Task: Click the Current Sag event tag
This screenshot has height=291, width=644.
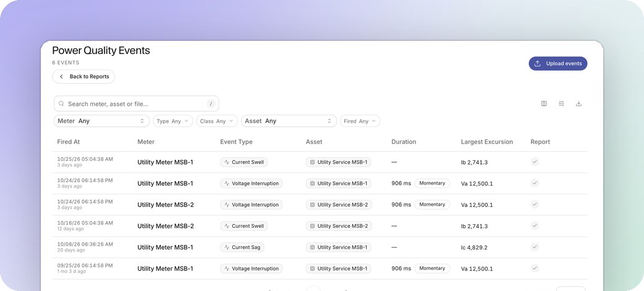Action: (242, 248)
